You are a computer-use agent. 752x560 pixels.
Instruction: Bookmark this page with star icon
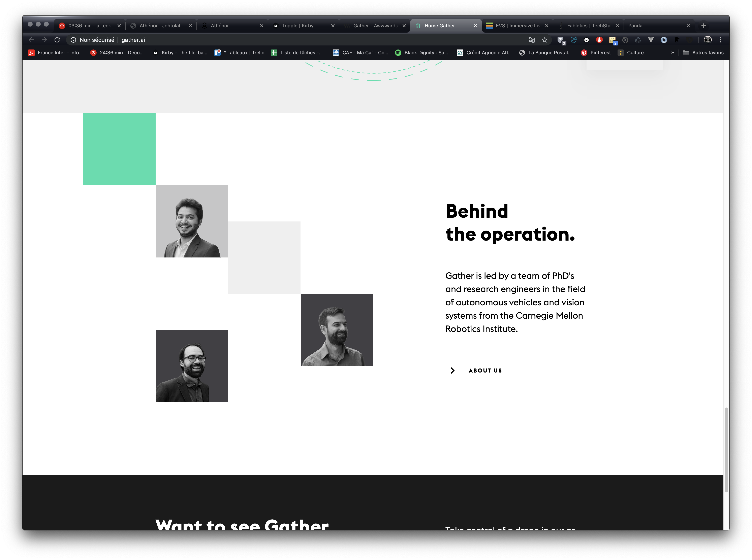point(545,40)
